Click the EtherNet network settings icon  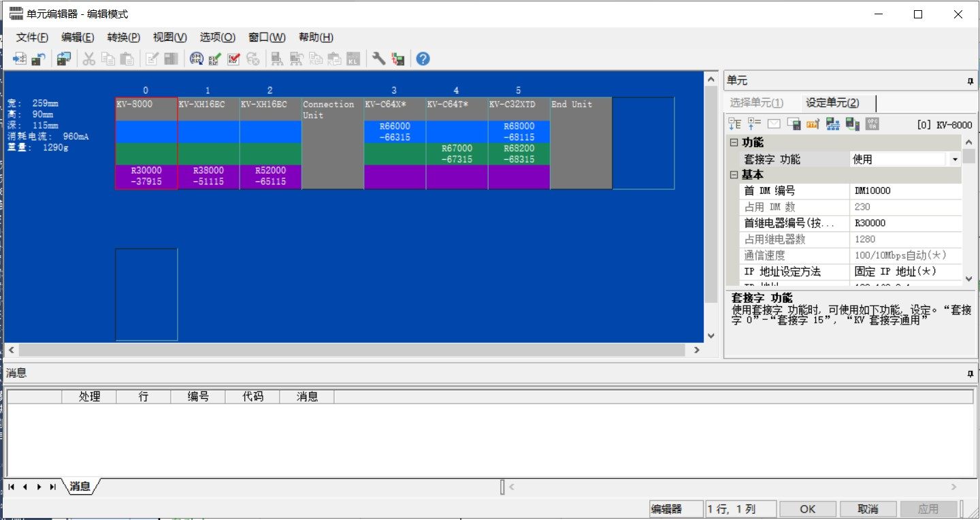(x=833, y=124)
